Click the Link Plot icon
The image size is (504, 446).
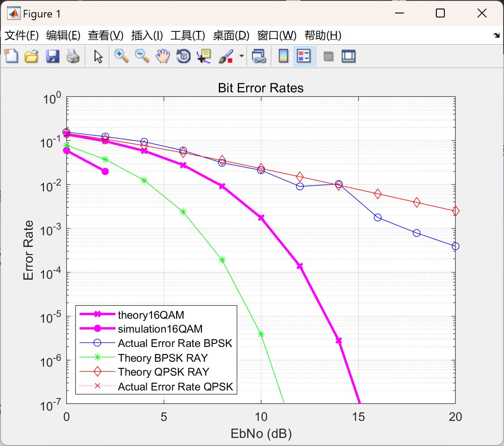259,56
